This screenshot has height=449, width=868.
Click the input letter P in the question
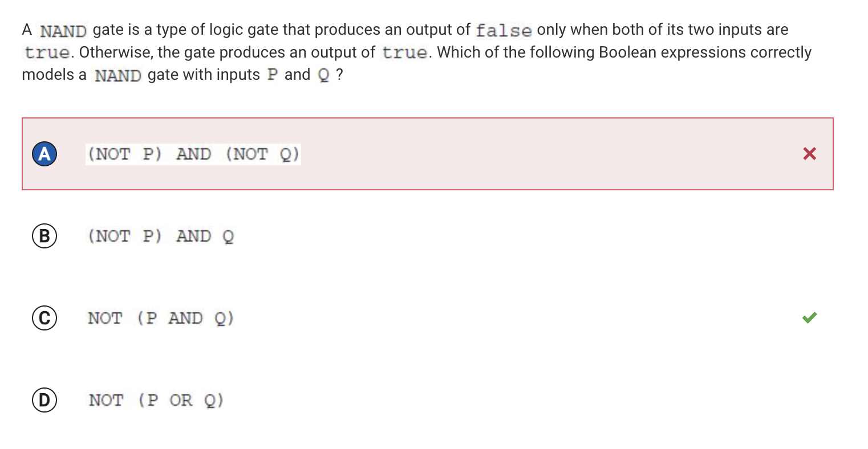click(272, 75)
